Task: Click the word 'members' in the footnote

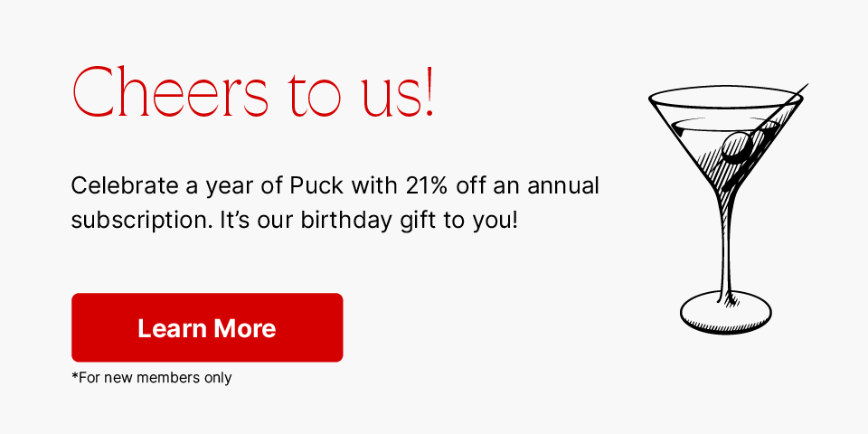Action: pos(162,378)
